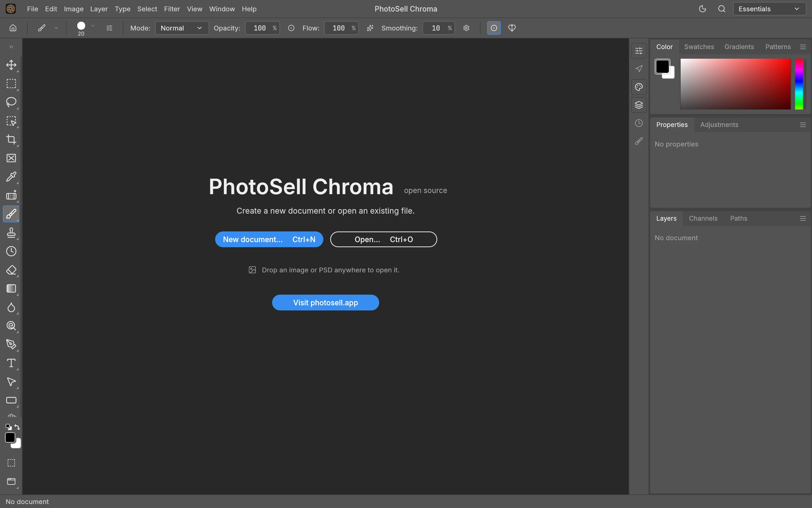Click the rainbow hue slider
The image size is (812, 508).
coord(799,84)
